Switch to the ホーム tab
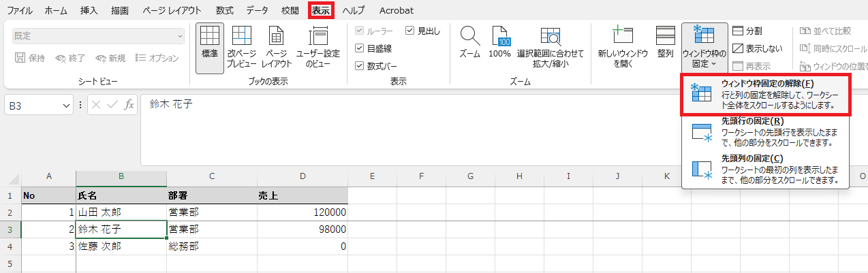The image size is (868, 273). (x=56, y=10)
